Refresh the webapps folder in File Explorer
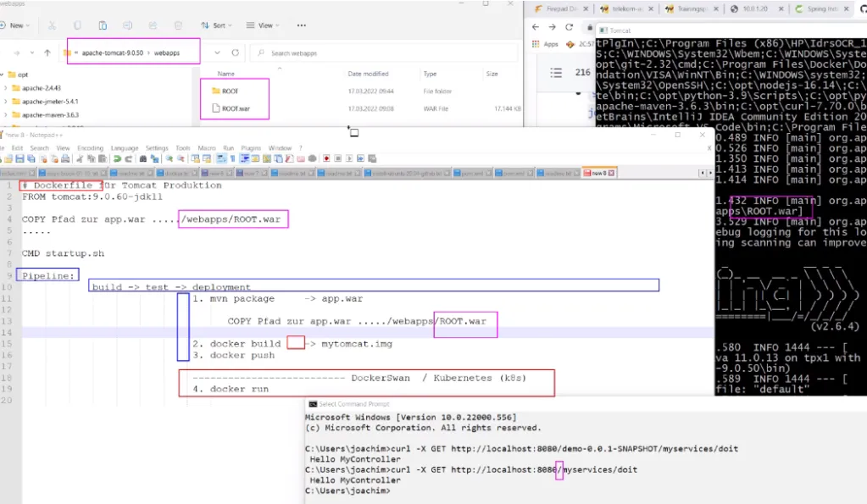This screenshot has width=867, height=504. tap(235, 53)
